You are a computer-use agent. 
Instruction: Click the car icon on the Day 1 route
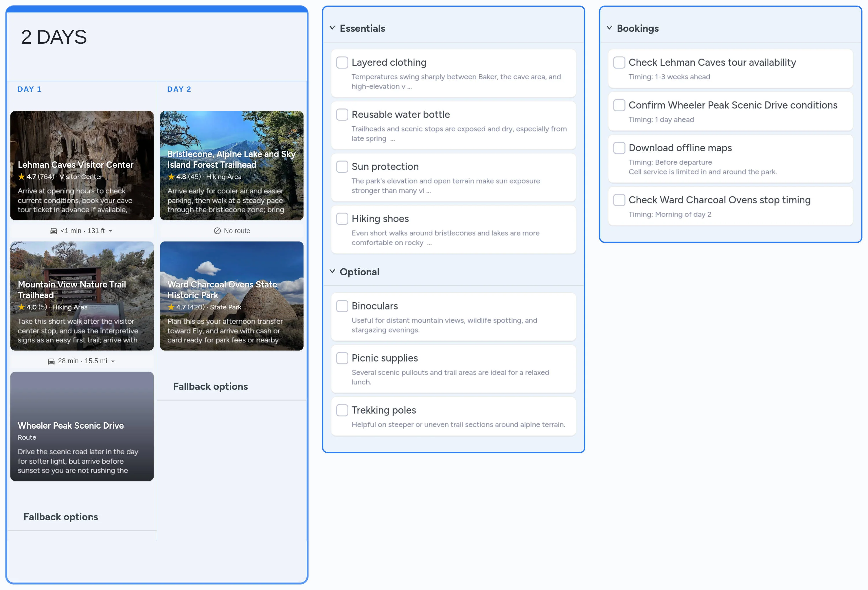54,231
